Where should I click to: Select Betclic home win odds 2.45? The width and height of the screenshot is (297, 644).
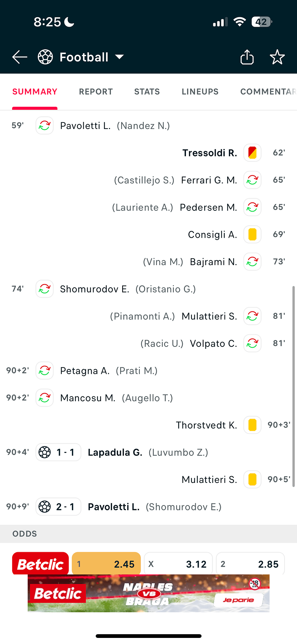106,564
